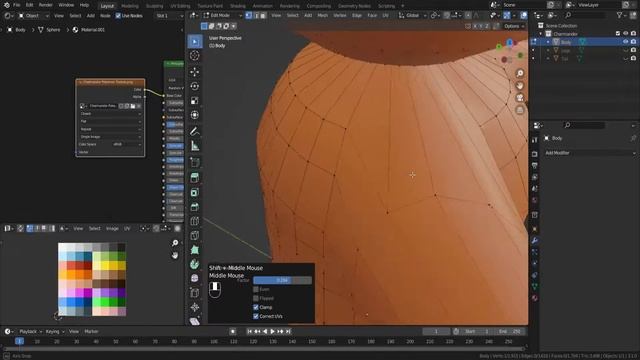Image resolution: width=640 pixels, height=360 pixels.
Task: Open the Add Modifier dropdown
Action: pyautogui.click(x=590, y=153)
